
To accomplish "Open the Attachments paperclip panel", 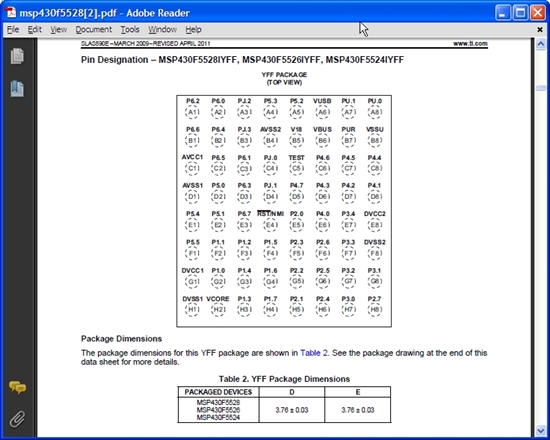I will tap(17, 419).
